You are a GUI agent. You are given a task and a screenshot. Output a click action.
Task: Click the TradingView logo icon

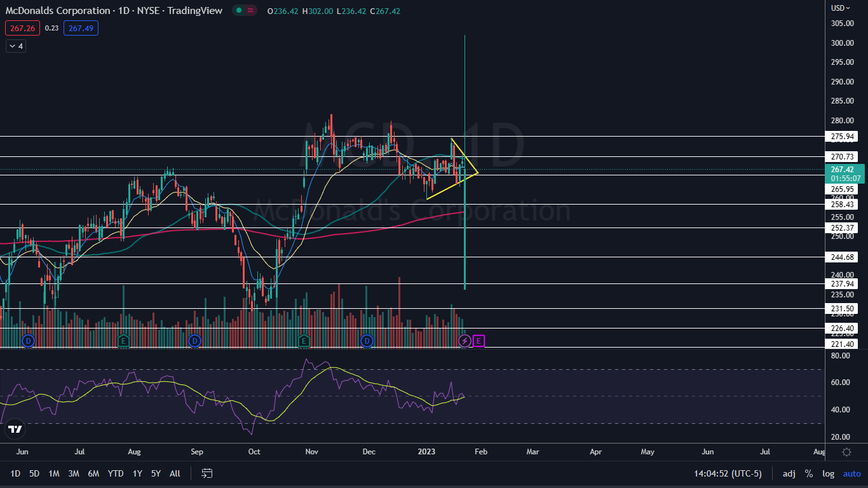click(x=15, y=429)
